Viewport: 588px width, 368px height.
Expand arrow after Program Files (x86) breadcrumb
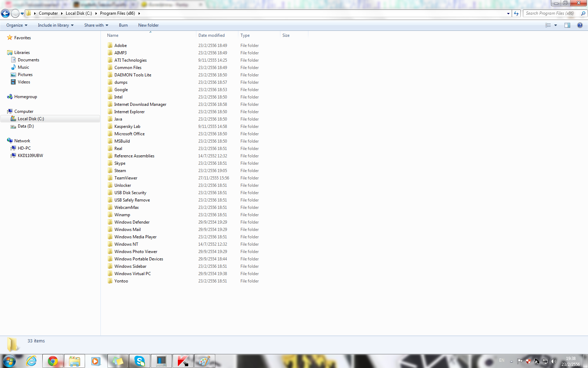139,13
